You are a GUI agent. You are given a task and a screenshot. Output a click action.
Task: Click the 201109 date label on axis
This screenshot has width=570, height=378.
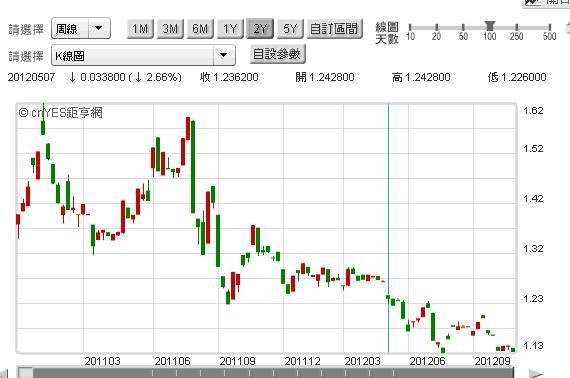[237, 361]
